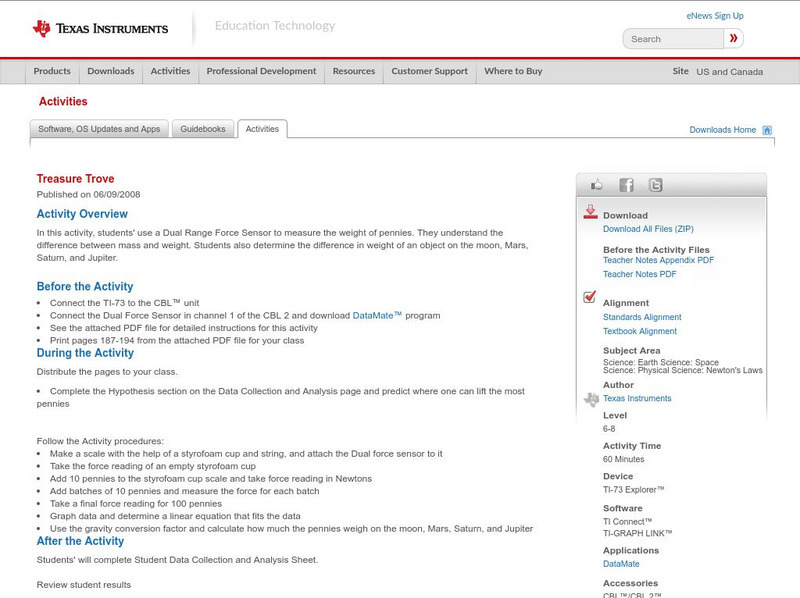Click Science: Earth Science: Space text
The width and height of the screenshot is (800, 598).
tap(661, 362)
